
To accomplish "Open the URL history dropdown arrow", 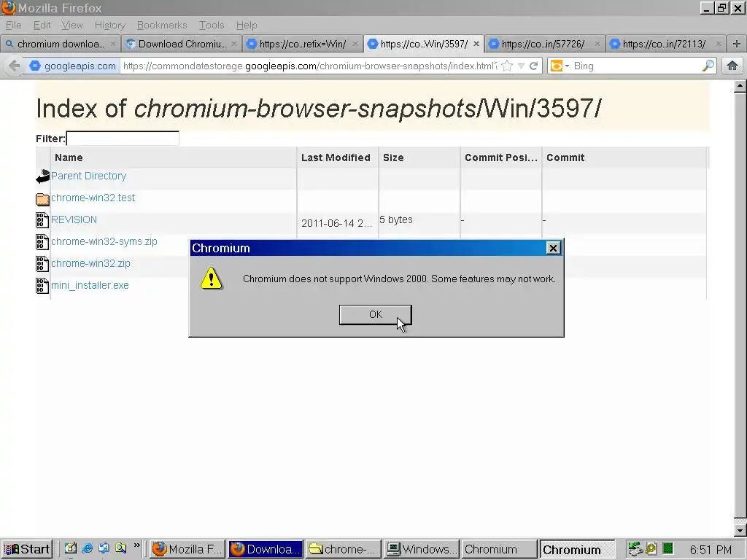I will tap(521, 66).
